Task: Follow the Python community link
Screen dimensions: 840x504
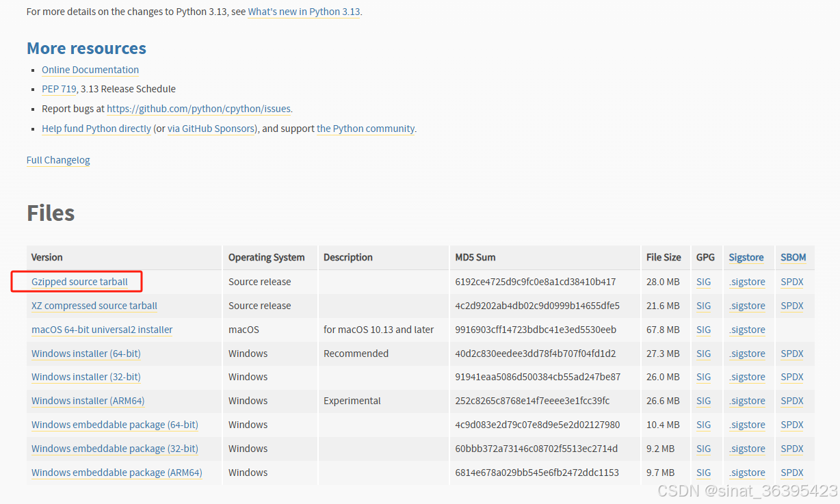Action: tap(365, 129)
